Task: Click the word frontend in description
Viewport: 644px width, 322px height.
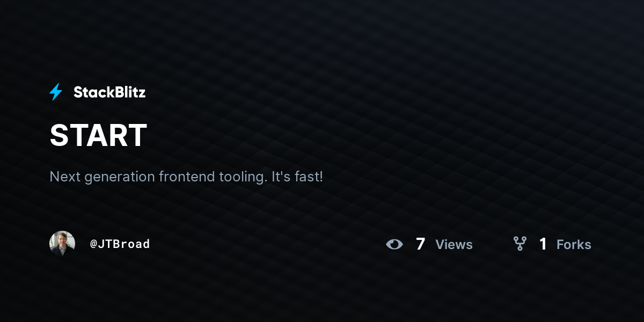Action: point(187,177)
